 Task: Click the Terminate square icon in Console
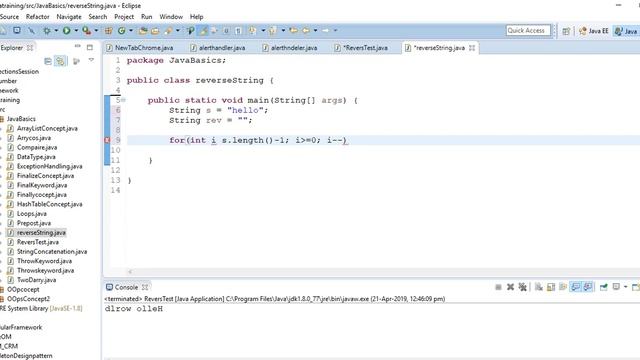point(498,287)
